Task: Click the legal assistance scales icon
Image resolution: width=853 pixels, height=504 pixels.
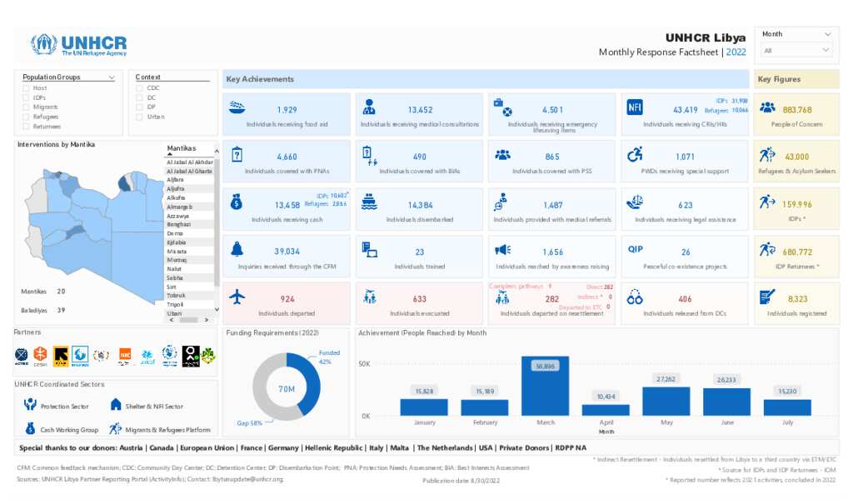Action: (x=634, y=202)
